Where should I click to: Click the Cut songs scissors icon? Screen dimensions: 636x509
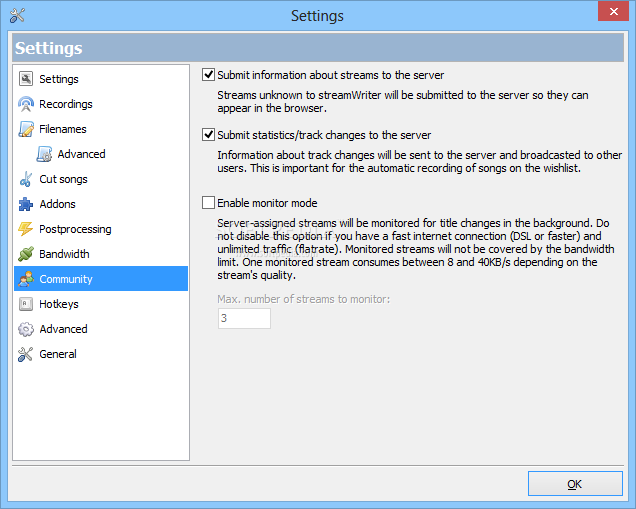pos(26,179)
